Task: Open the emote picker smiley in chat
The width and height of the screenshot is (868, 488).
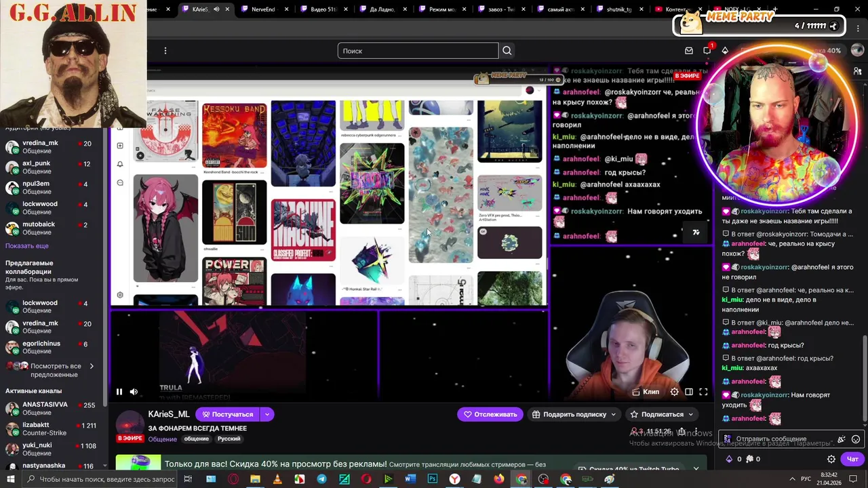Action: (x=856, y=439)
